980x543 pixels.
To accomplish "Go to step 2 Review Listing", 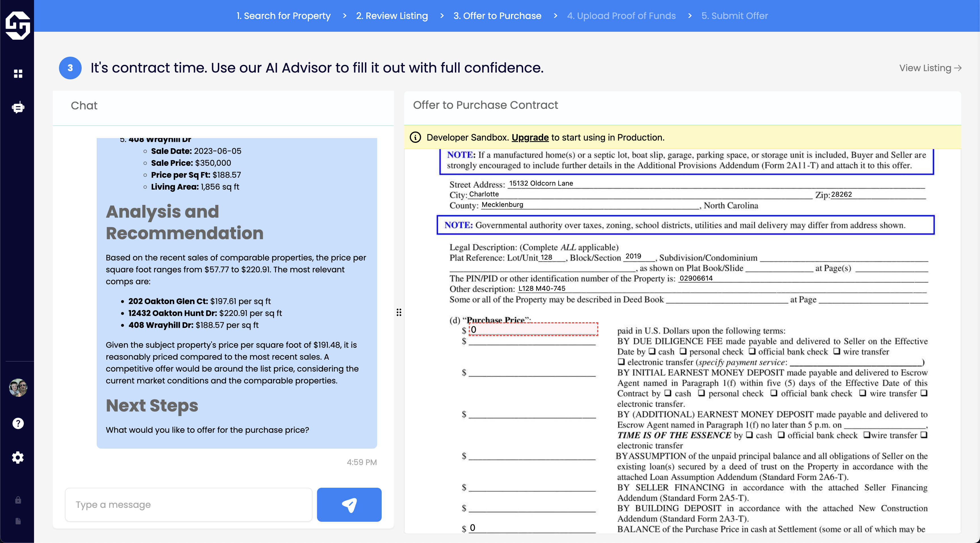I will tap(392, 16).
